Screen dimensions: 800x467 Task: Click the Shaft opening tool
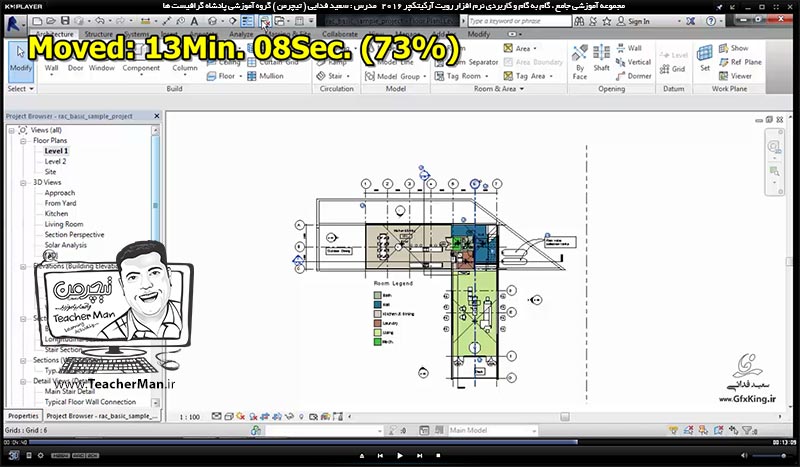click(x=602, y=58)
